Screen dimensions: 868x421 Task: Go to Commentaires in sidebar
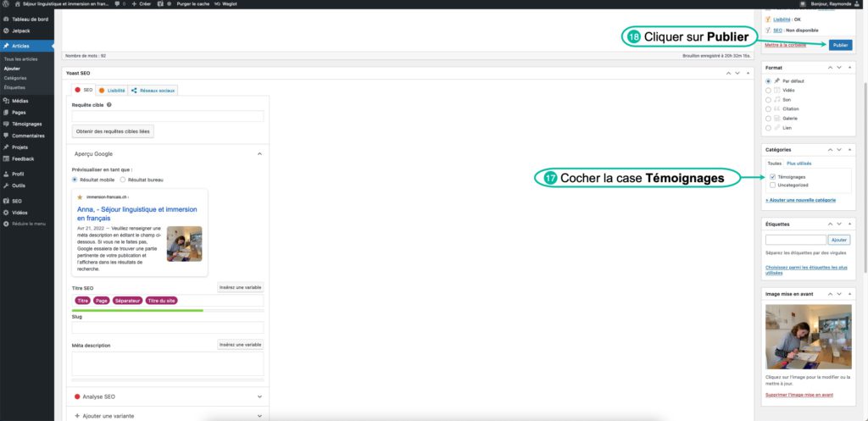pos(28,136)
